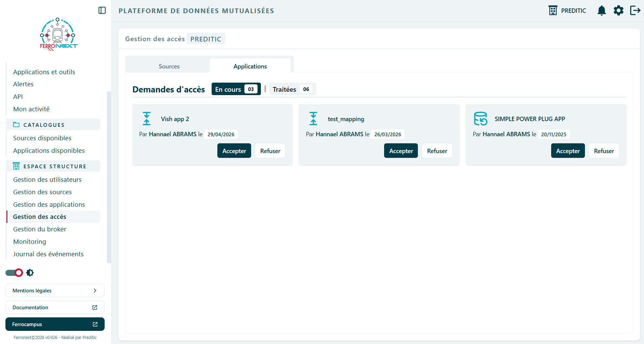Viewport: 644px width, 344px height.
Task: Open Gestion du broker
Action: 39,229
